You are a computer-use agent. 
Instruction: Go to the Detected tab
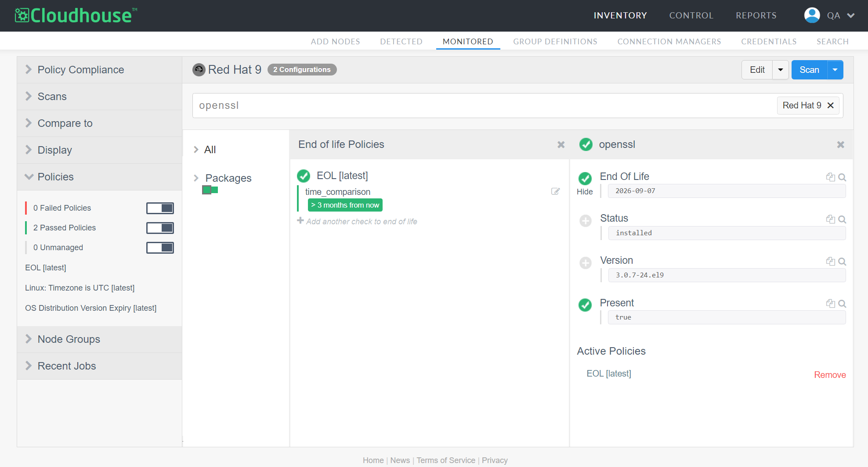401,41
